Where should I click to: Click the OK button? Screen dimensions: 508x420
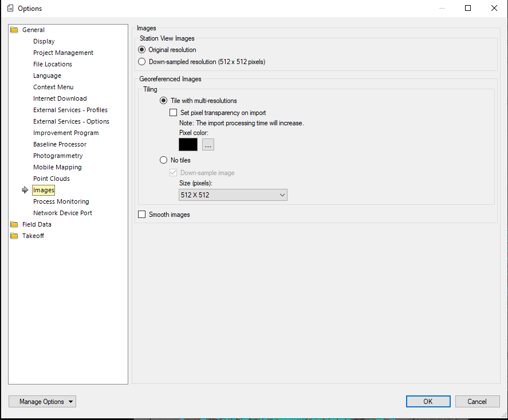428,402
